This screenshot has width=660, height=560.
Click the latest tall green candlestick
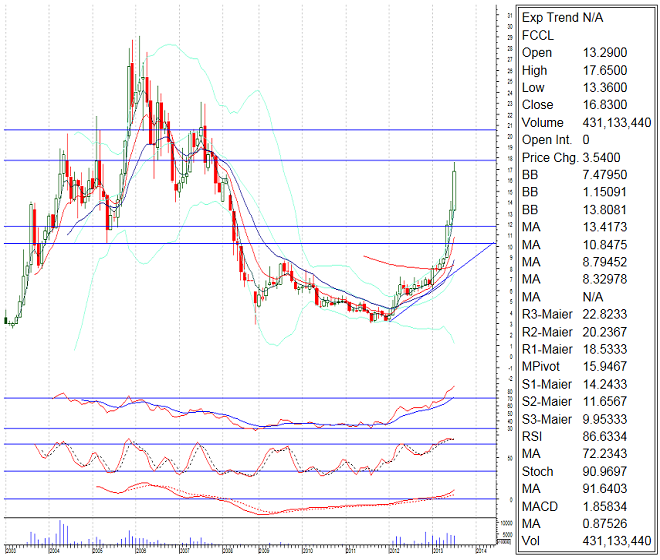click(454, 188)
